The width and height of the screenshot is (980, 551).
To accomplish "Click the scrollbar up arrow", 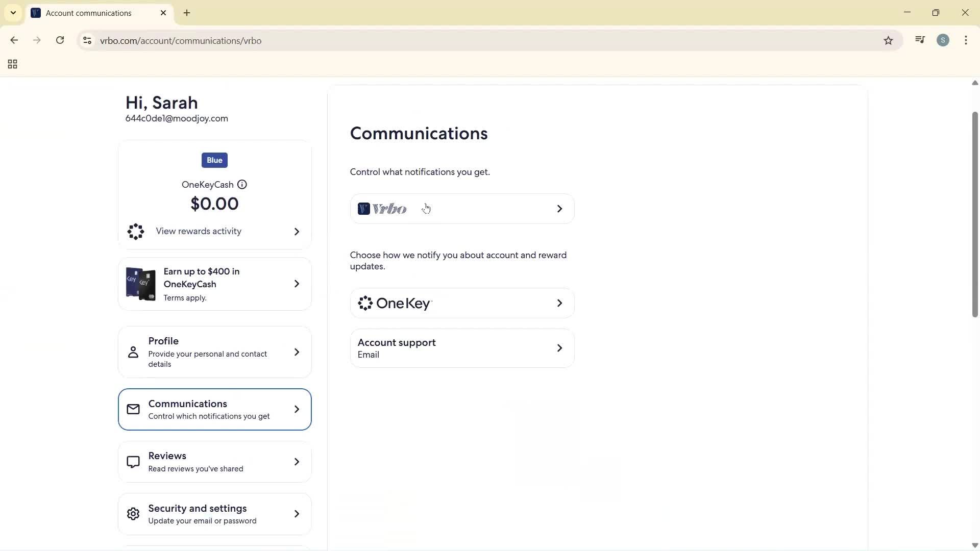I will [974, 83].
